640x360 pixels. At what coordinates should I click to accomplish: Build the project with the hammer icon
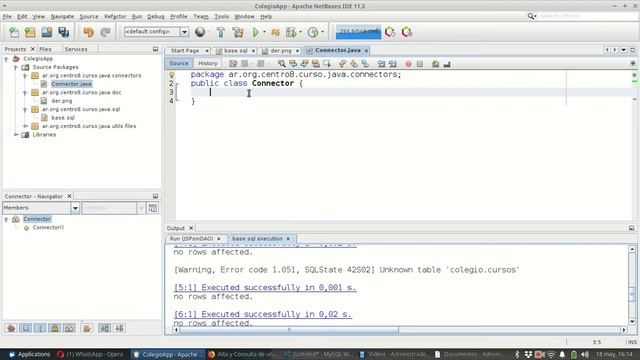point(221,32)
